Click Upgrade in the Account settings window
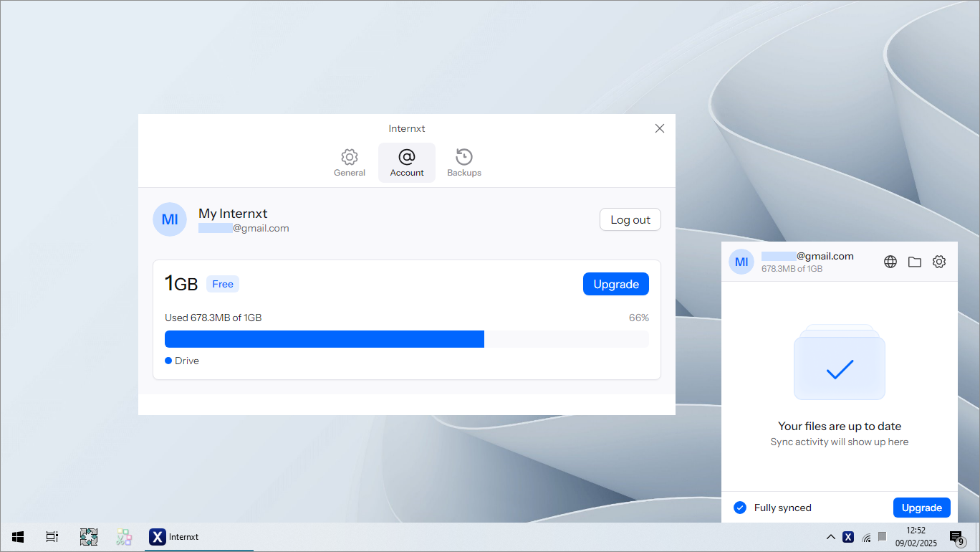Screen dimensions: 980x552 point(616,284)
